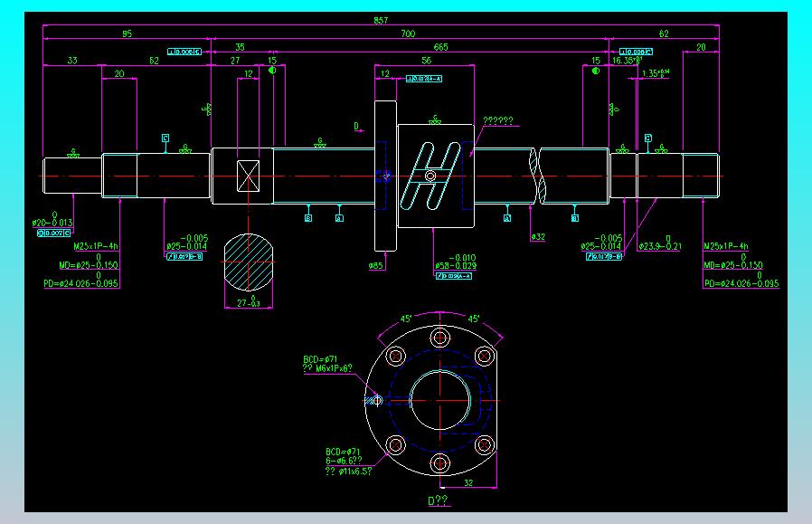The height and width of the screenshot is (524, 812).
Task: Select the BCD=ø71 M6x1Px6 annotation
Action: (x=328, y=364)
